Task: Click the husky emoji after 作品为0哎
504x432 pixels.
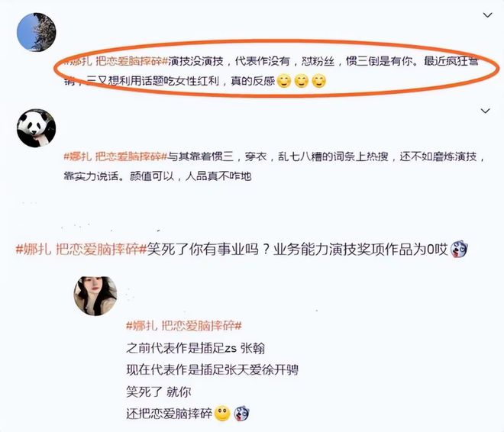Action: (x=459, y=249)
